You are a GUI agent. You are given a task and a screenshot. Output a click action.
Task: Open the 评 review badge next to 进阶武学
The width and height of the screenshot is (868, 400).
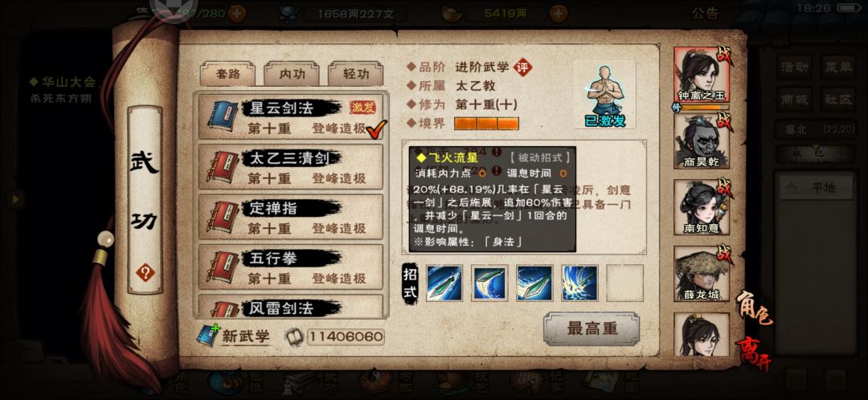point(522,67)
